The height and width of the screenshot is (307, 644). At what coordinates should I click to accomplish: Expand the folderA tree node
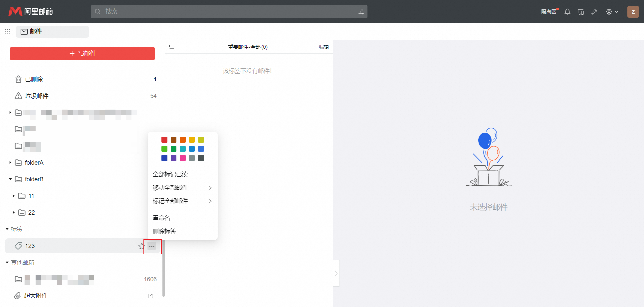(x=10, y=163)
